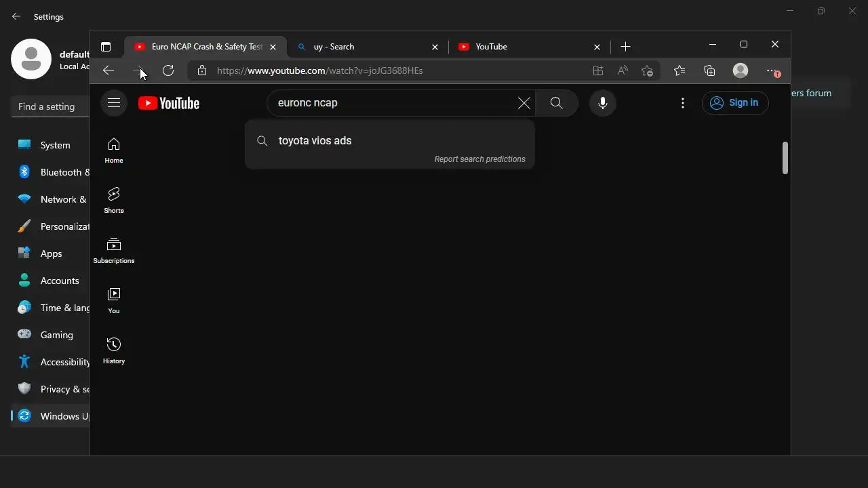Open a new browser tab
The height and width of the screenshot is (488, 868).
[625, 47]
